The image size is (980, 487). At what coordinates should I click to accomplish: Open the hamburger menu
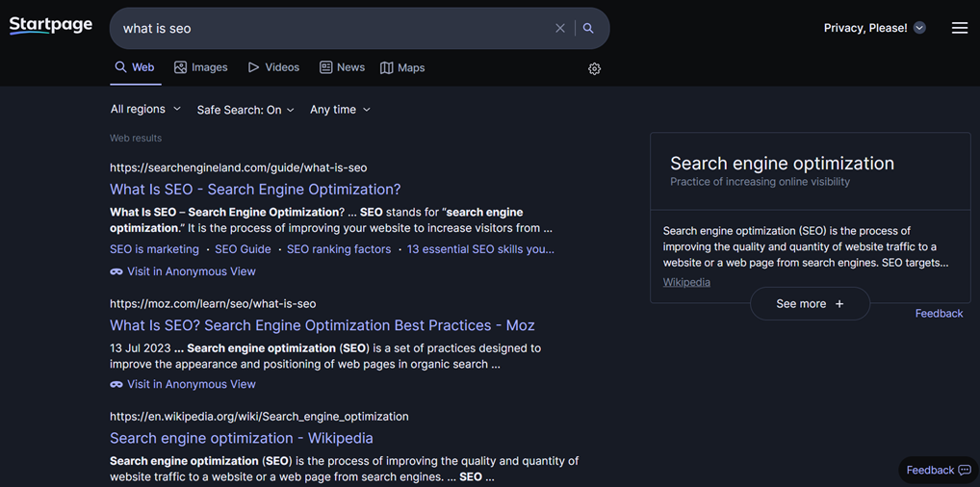960,28
